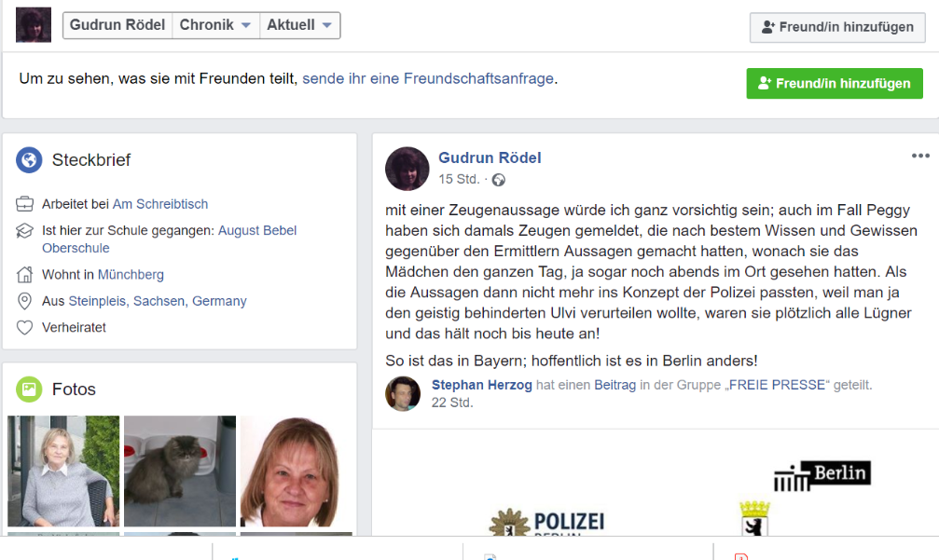Open Steinpleis, Sachsen, Germany link

coord(158,301)
